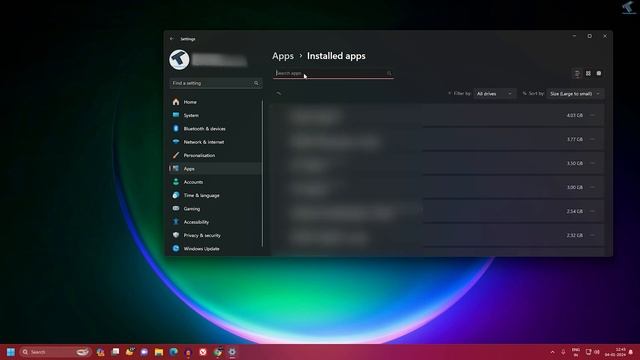Click the volume icon in system tray
640x360 pixels.
tap(597, 352)
